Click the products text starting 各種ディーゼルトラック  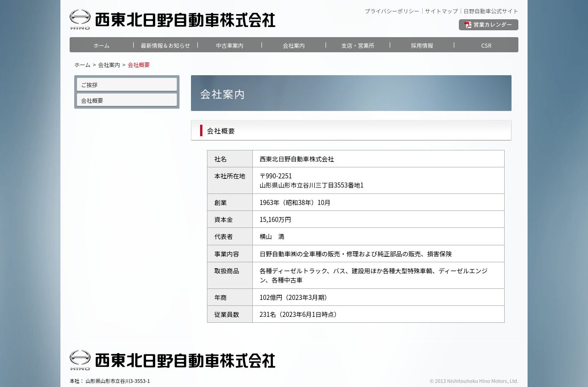(374, 275)
